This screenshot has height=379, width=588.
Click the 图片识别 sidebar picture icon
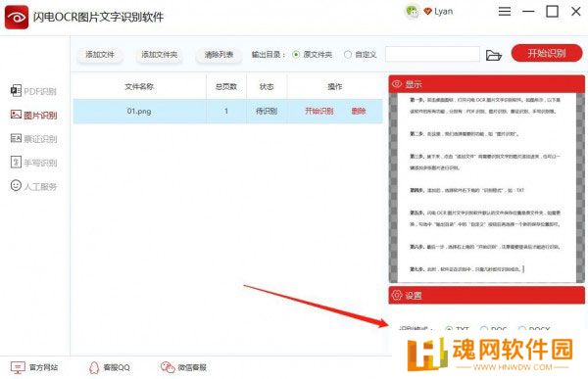(16, 115)
